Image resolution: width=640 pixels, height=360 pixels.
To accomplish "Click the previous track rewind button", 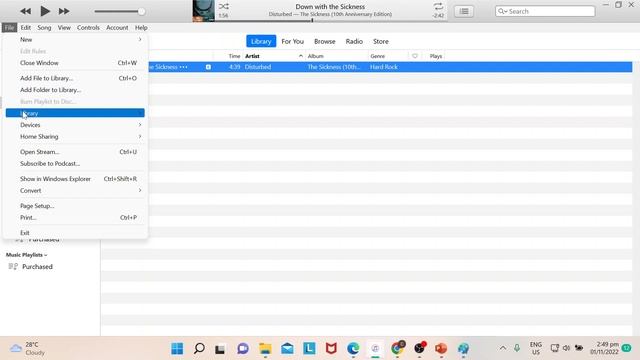I will 25,11.
